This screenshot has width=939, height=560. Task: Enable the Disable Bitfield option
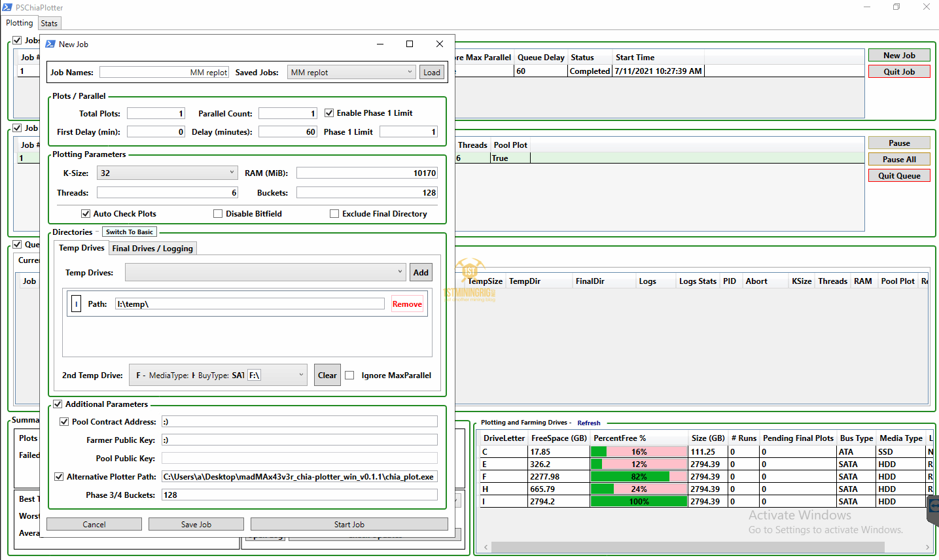(218, 214)
